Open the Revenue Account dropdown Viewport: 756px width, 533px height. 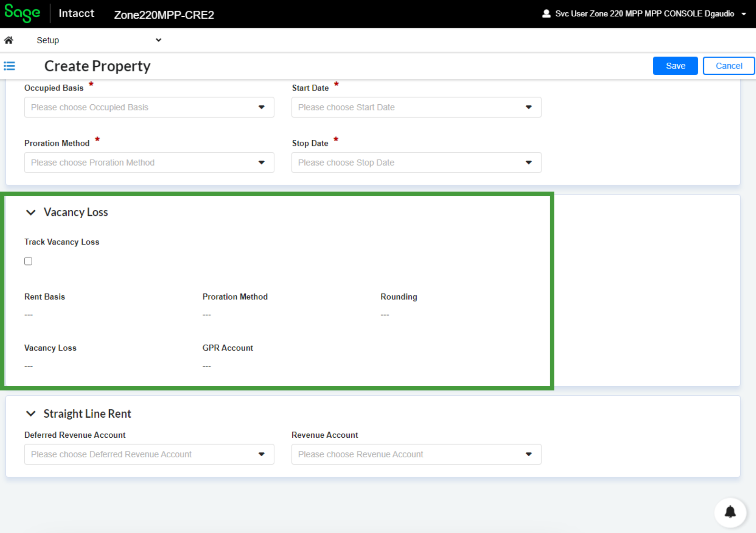tap(416, 454)
